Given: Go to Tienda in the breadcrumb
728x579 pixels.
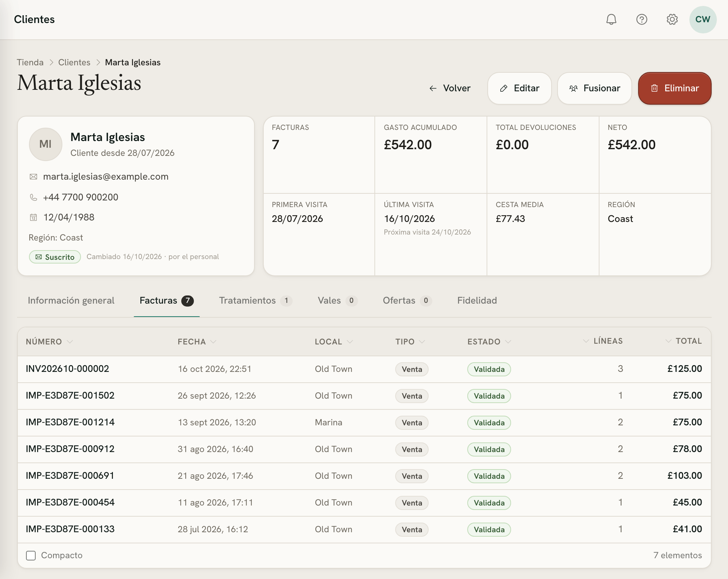Looking at the screenshot, I should coord(30,62).
